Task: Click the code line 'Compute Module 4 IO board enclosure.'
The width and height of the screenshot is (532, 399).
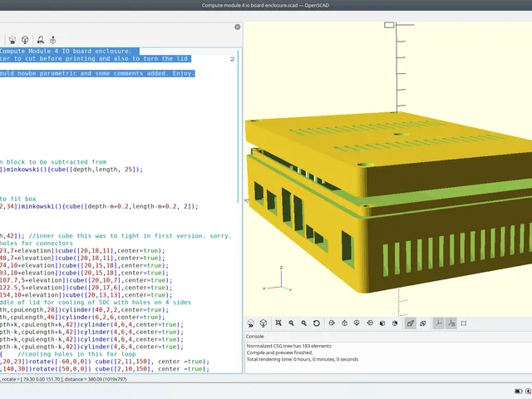Action: [66, 52]
